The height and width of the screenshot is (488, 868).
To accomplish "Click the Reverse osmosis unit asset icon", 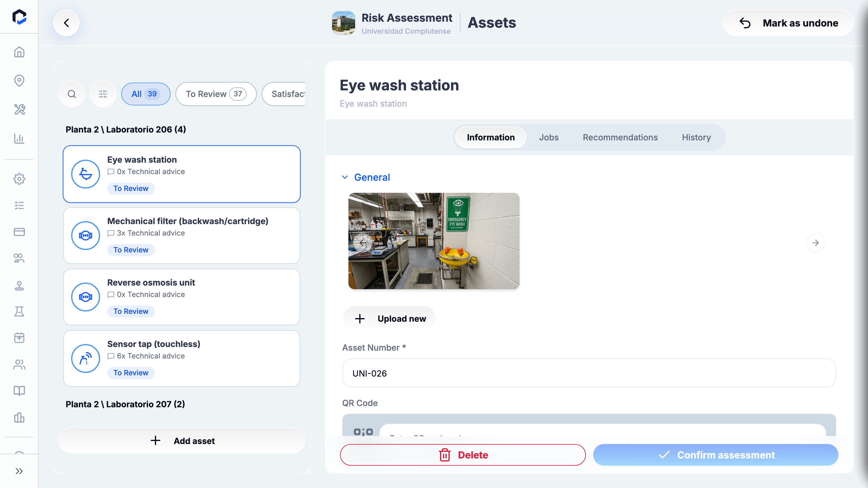I will 86,297.
